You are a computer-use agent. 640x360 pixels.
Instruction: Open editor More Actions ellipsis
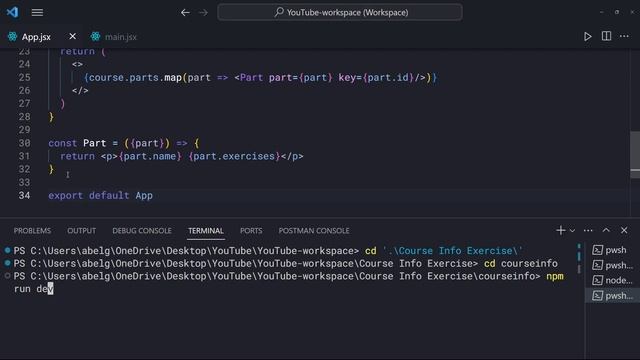[624, 36]
